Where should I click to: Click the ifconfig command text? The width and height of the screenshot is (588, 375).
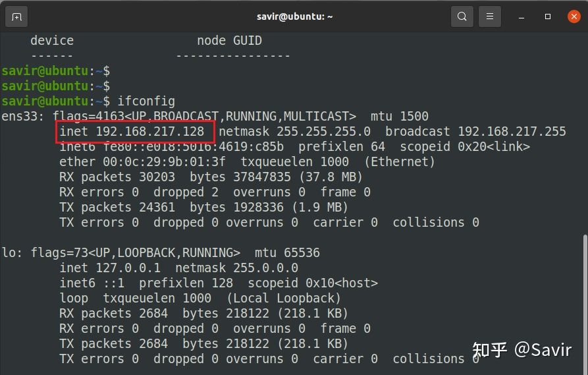(146, 101)
